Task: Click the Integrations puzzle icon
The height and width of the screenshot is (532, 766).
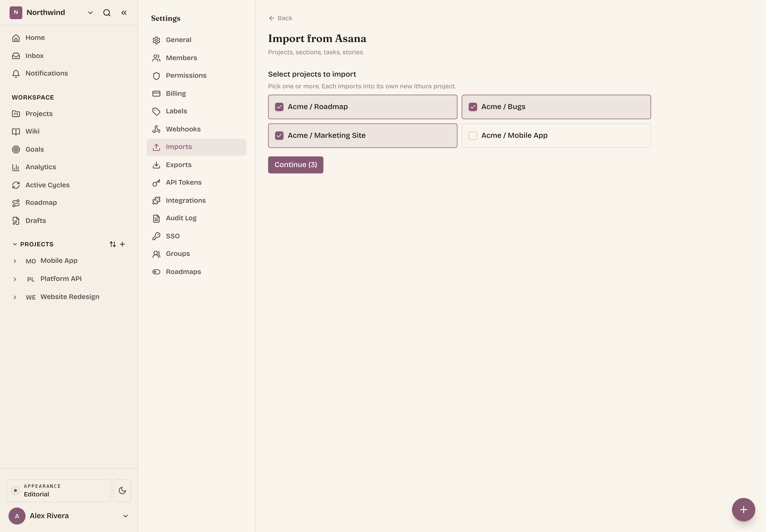Action: click(x=156, y=201)
